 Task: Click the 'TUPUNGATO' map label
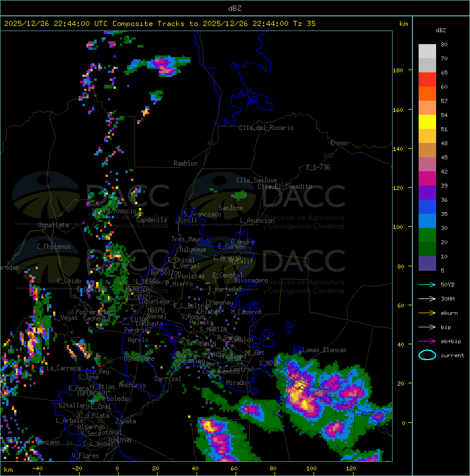click(x=92, y=393)
